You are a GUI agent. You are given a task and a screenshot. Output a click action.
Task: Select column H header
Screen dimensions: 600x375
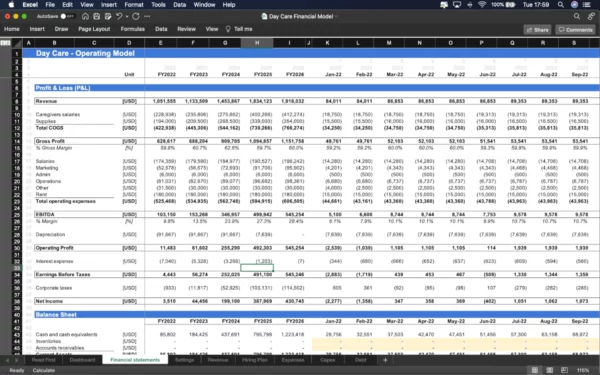pos(257,43)
